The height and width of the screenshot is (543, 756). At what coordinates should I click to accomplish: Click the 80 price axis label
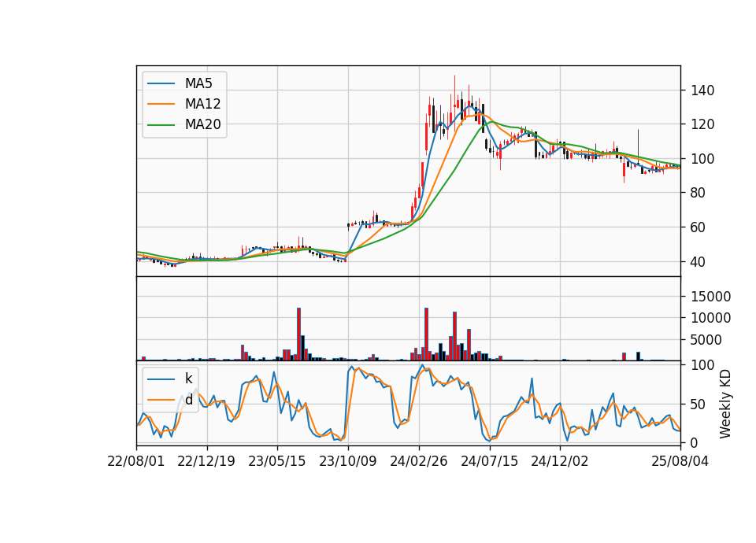tap(699, 193)
